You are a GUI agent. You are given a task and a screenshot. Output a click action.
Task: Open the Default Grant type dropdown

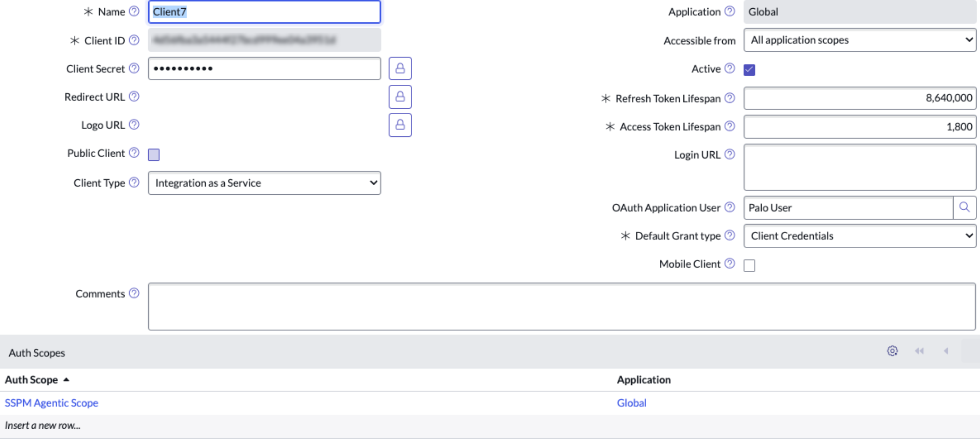click(860, 236)
